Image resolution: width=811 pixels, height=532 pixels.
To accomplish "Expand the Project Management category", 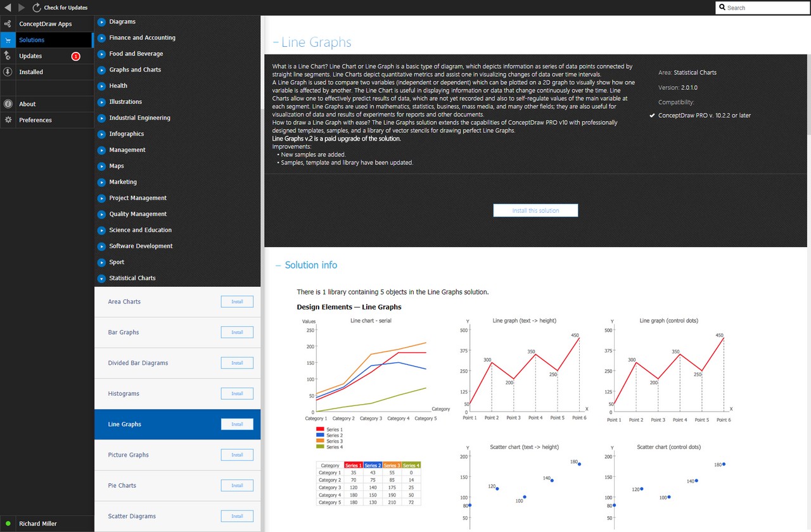I will pyautogui.click(x=101, y=198).
